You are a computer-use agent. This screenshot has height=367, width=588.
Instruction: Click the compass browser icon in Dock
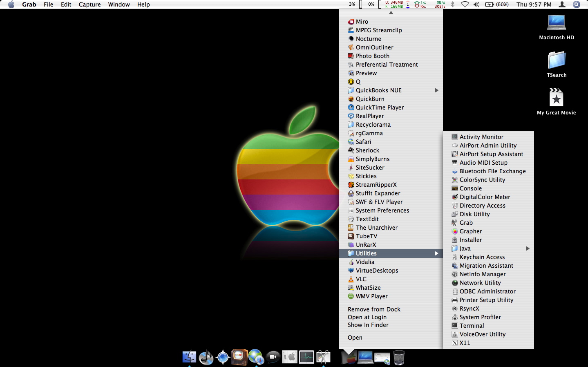pyautogui.click(x=223, y=357)
